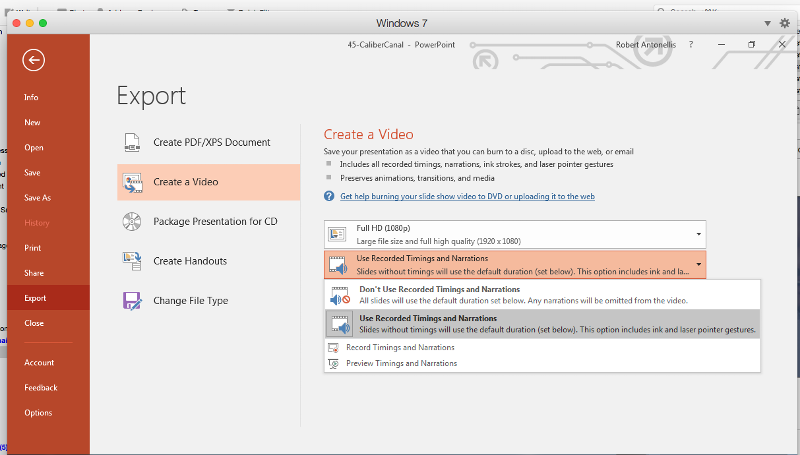800x455 pixels.
Task: Click the Full HD quality option icon
Action: click(x=337, y=234)
